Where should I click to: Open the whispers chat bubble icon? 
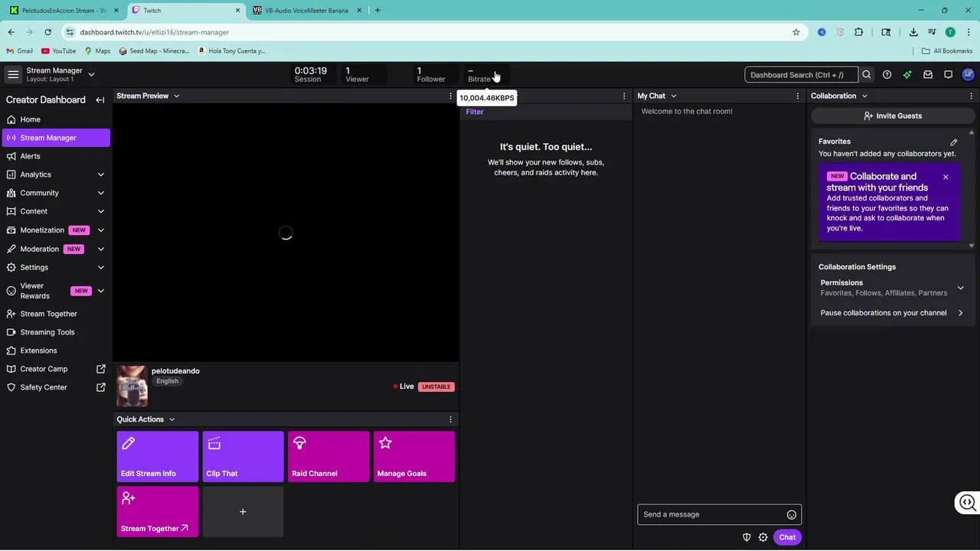pyautogui.click(x=948, y=75)
